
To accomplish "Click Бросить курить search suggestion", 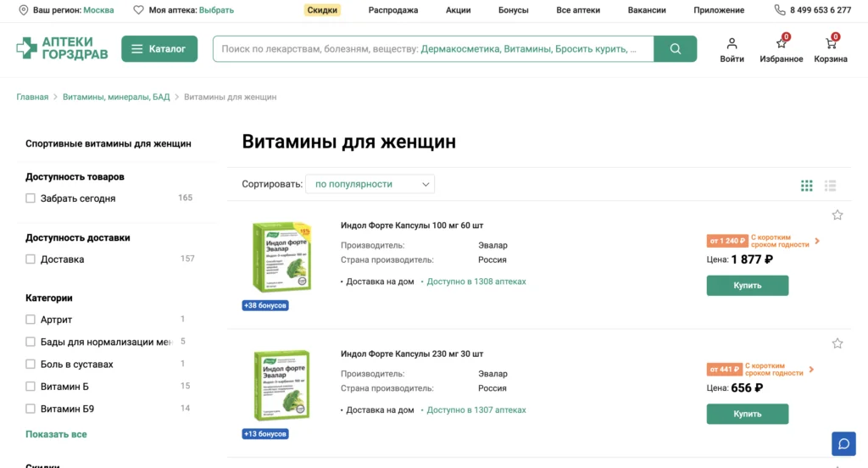I will tap(591, 48).
